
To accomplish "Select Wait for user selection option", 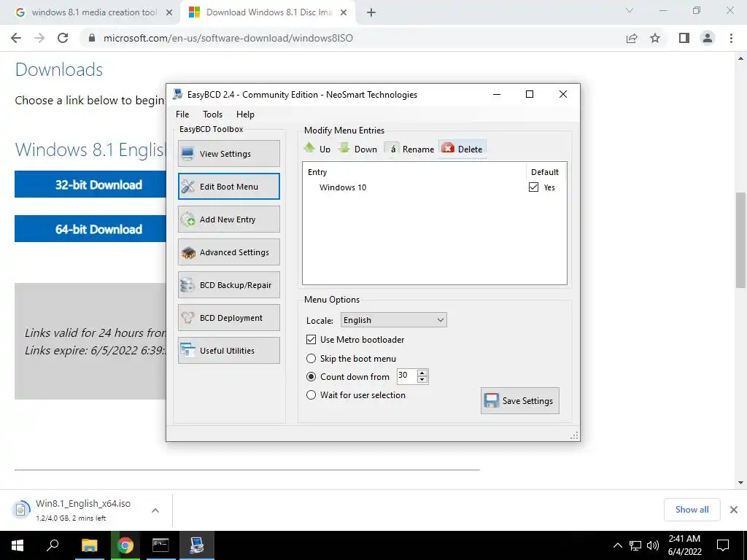I will tap(311, 394).
